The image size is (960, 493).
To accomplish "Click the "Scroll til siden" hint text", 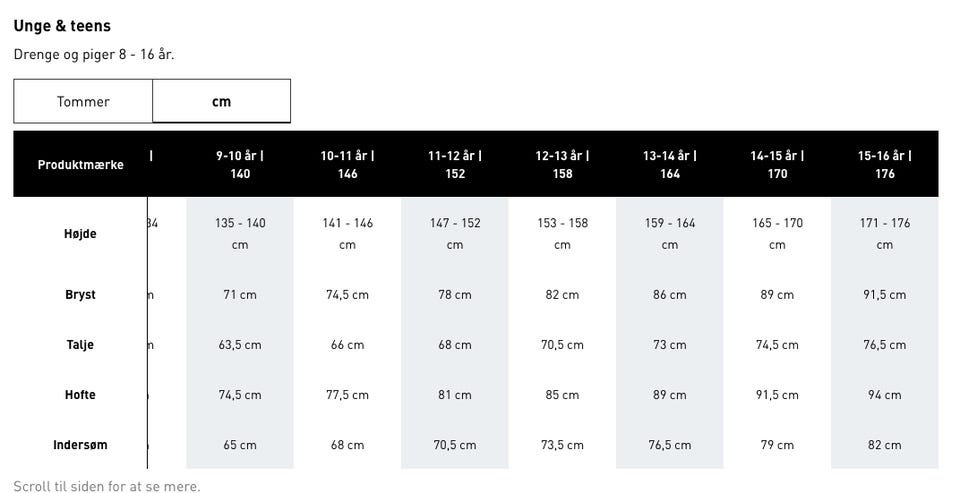I will click(x=107, y=486).
